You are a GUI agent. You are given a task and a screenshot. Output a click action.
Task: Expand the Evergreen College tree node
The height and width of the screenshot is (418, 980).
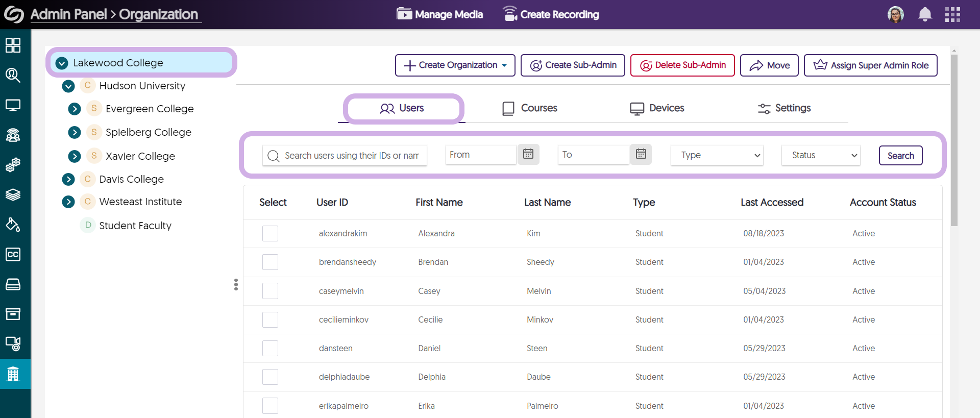point(75,109)
